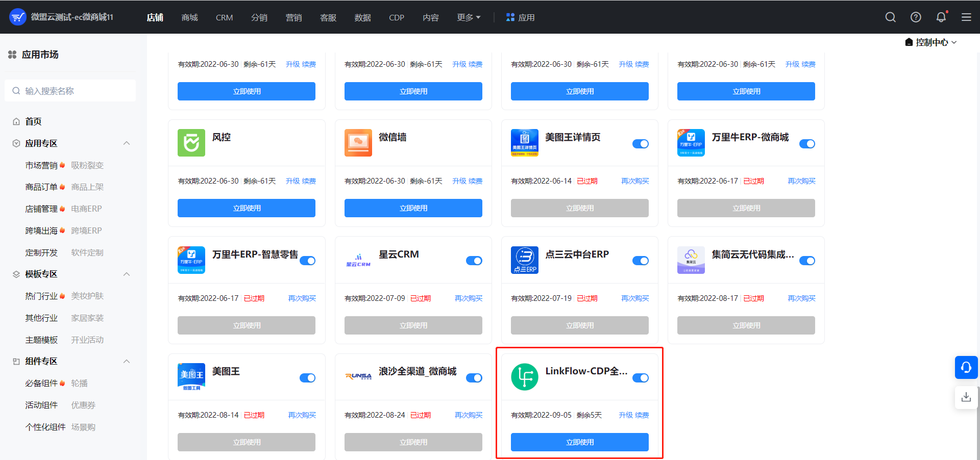Click 续费 on the LinkFlow-CDP card
This screenshot has width=980, height=460.
click(x=642, y=415)
